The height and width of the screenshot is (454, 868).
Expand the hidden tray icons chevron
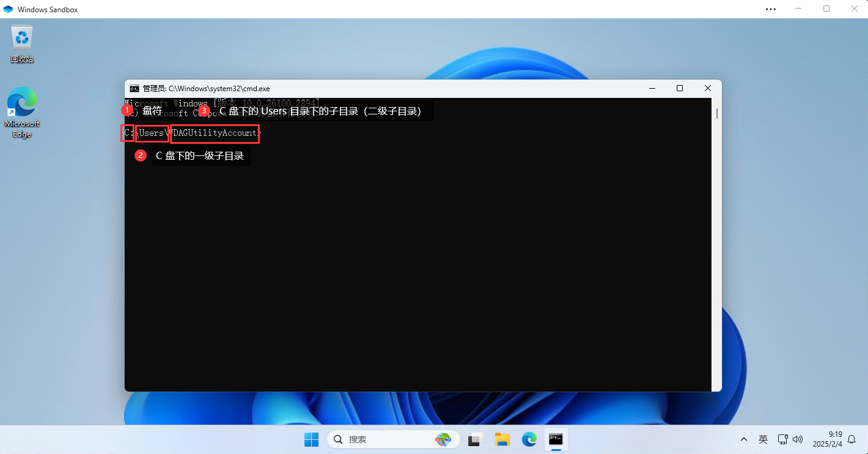pyautogui.click(x=744, y=439)
